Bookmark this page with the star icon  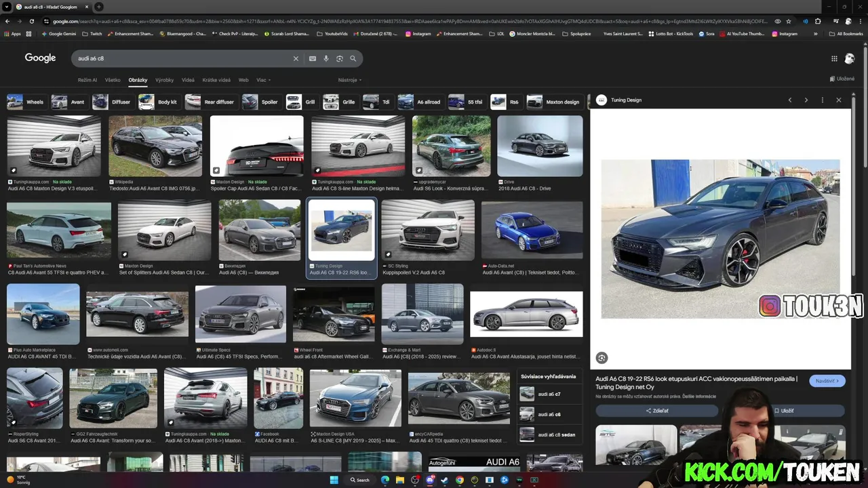tap(788, 21)
